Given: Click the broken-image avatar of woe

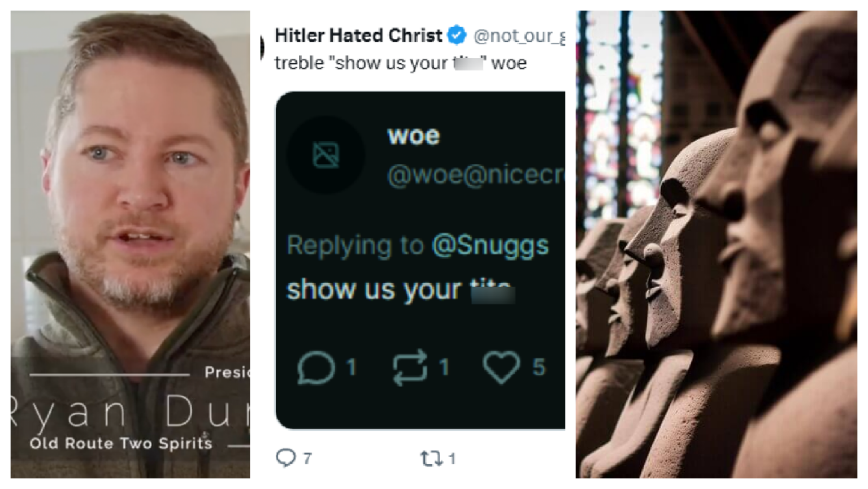Looking at the screenshot, I should [326, 155].
